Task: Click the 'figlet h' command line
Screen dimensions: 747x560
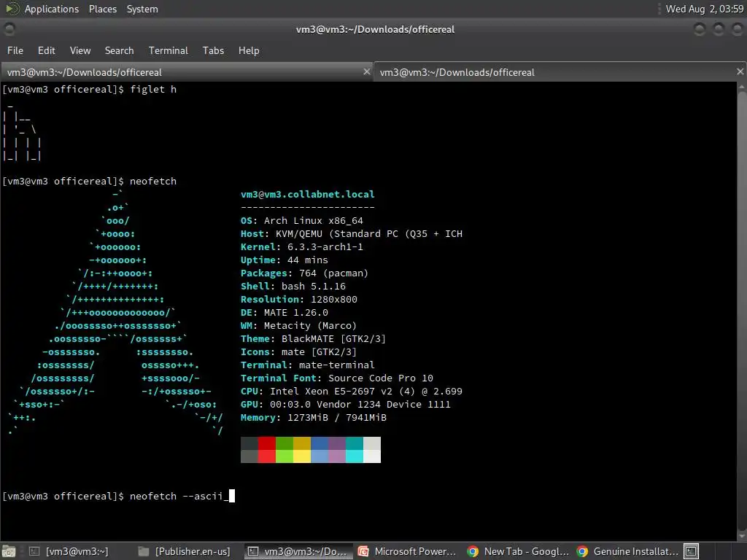Action: [x=90, y=89]
